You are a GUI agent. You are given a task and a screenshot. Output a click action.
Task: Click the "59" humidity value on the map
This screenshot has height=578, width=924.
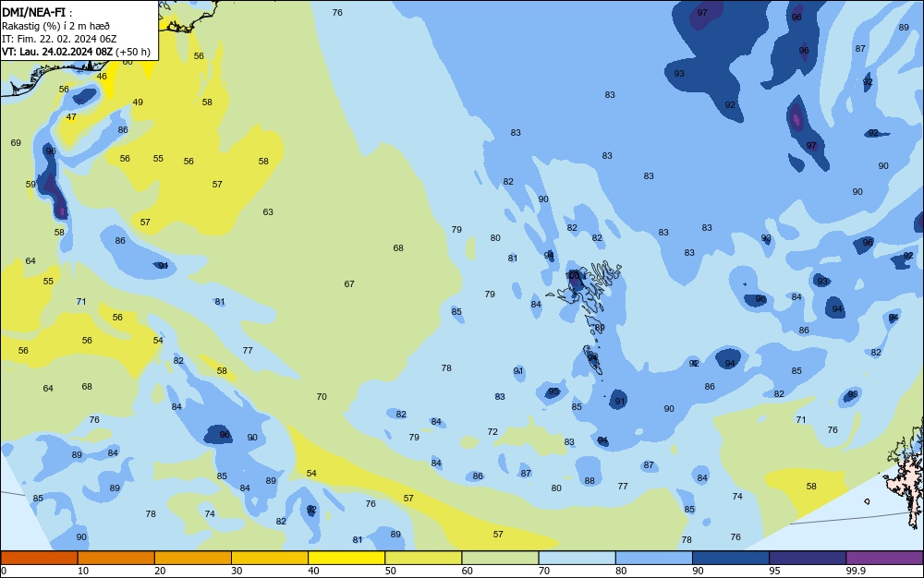click(30, 185)
